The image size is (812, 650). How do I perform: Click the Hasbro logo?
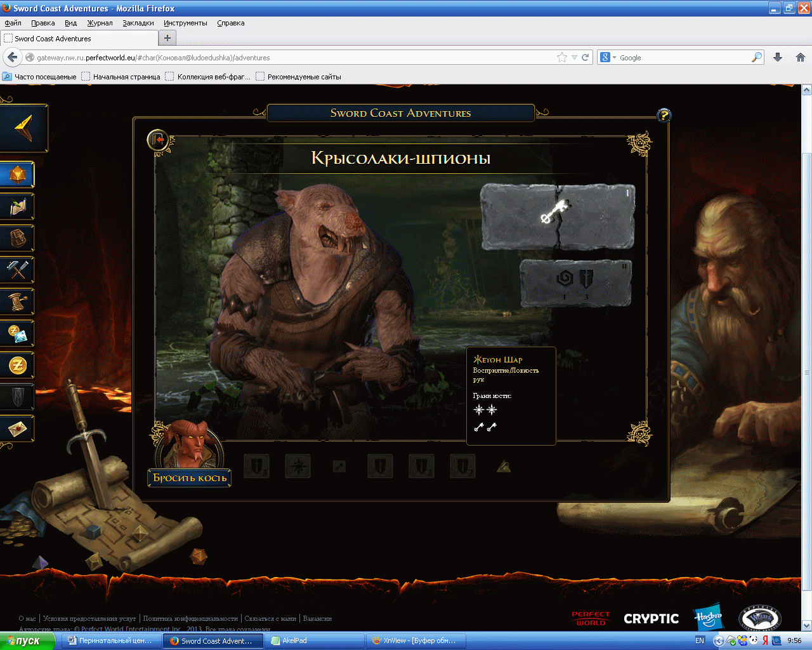tap(708, 617)
